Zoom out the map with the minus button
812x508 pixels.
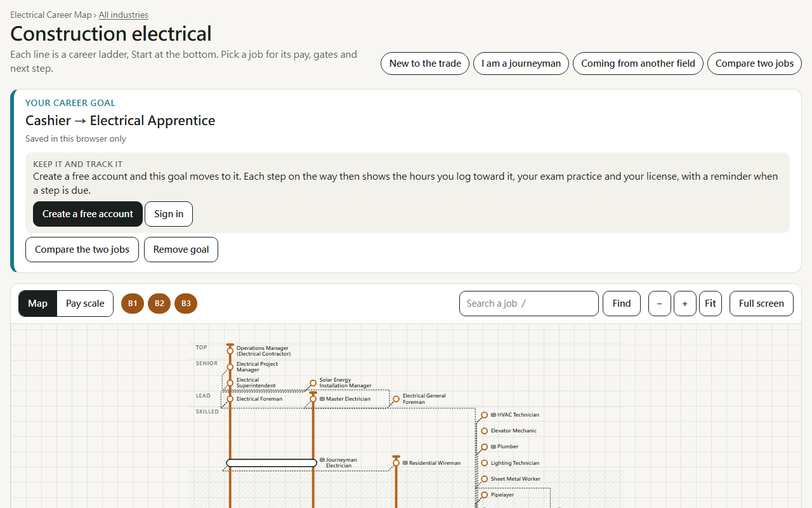click(660, 304)
